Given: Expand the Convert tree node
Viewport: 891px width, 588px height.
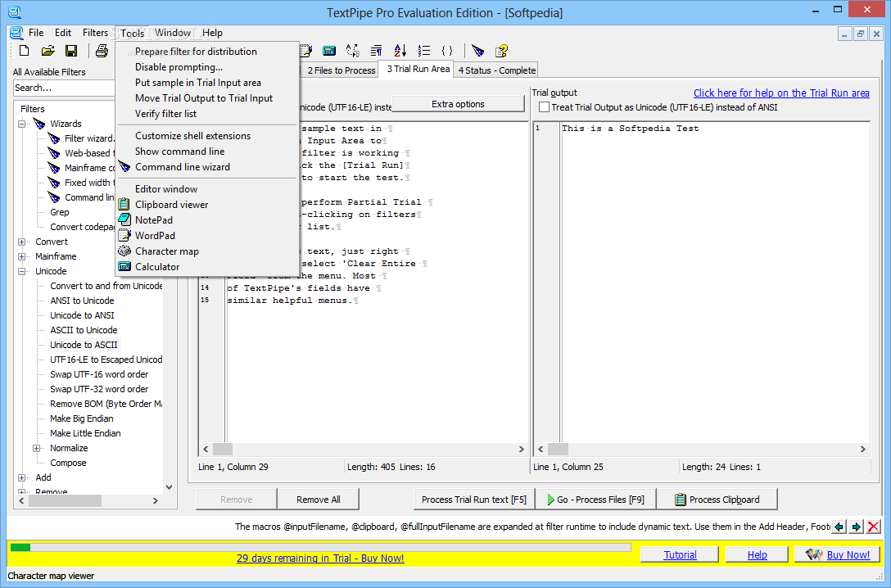Looking at the screenshot, I should point(21,242).
